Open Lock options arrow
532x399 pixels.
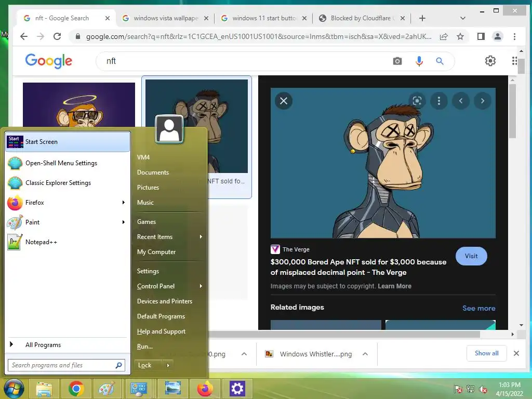click(x=168, y=365)
